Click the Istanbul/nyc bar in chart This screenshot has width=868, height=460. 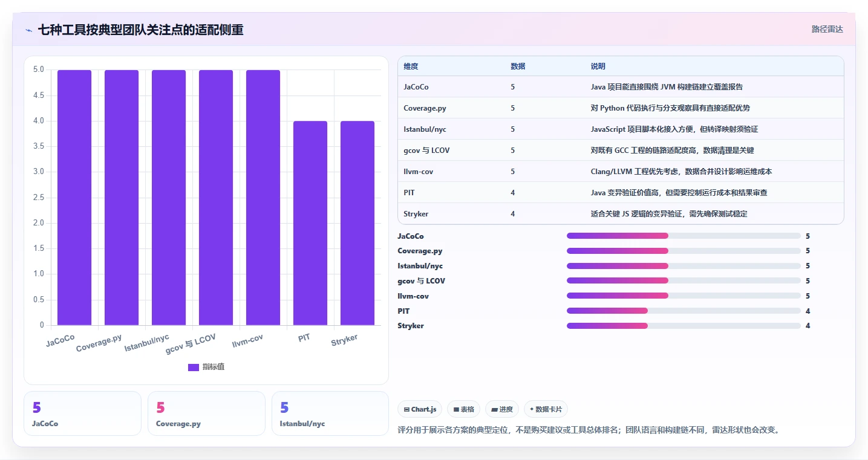[x=169, y=198]
